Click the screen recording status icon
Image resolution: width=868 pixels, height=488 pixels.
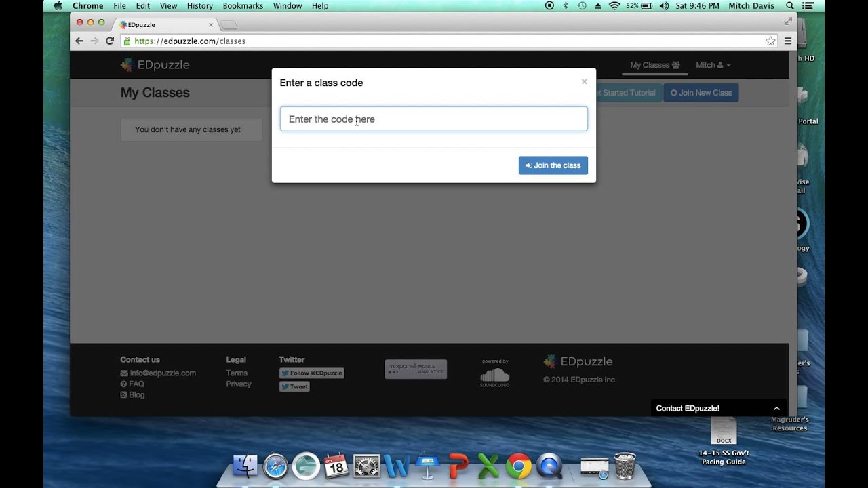[x=549, y=5]
